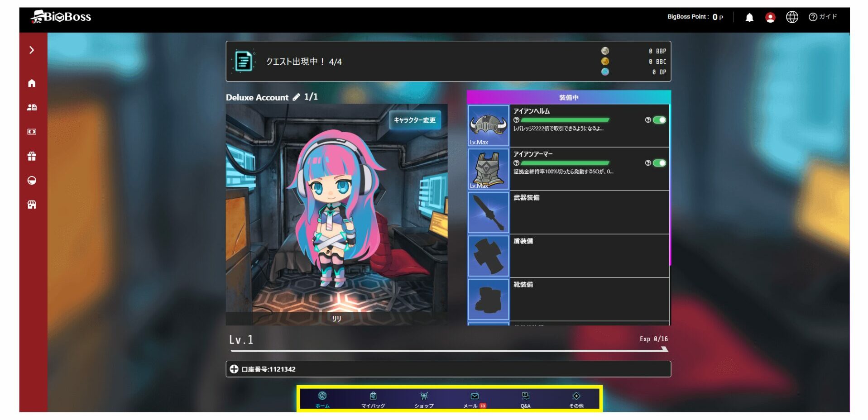The height and width of the screenshot is (420, 868).
Task: Expand the 口座番号 account number row
Action: pyautogui.click(x=234, y=369)
